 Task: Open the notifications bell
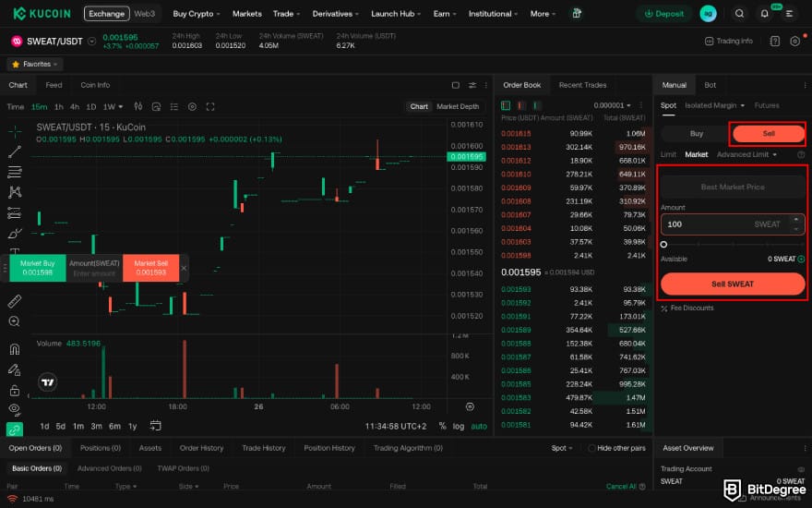coord(764,14)
